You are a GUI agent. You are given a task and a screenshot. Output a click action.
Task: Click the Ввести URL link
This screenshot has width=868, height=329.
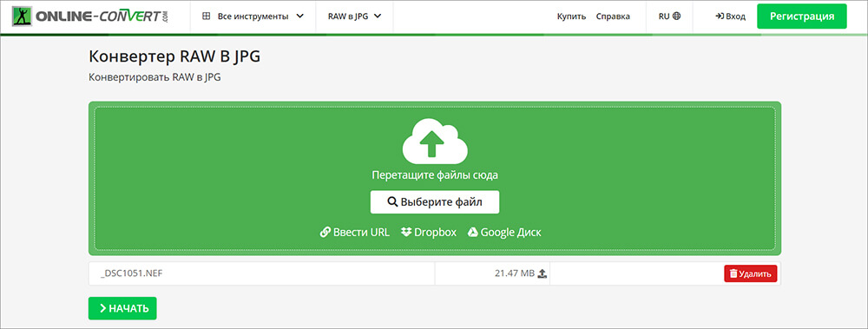[x=355, y=232]
